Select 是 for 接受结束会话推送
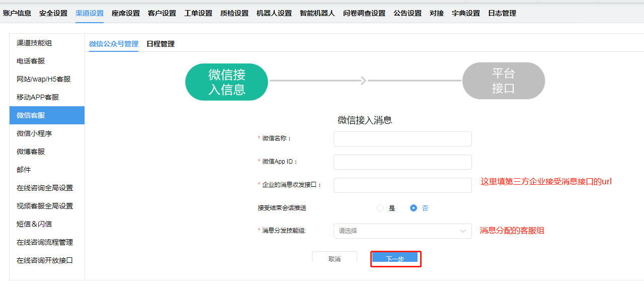The width and height of the screenshot is (644, 287). point(380,208)
